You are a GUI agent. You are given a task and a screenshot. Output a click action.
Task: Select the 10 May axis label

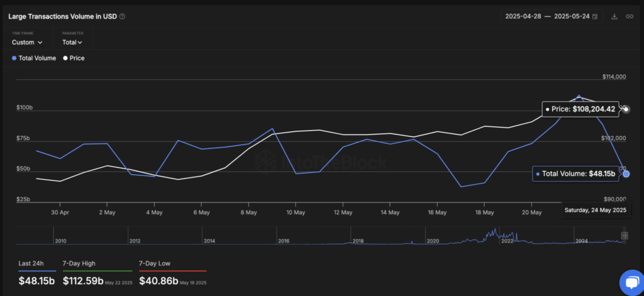tap(296, 212)
